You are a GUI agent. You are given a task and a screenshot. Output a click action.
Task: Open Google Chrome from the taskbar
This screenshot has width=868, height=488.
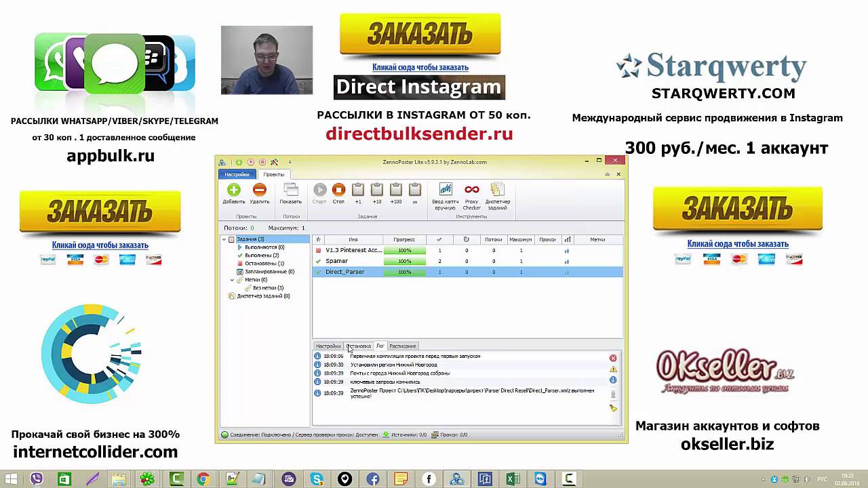203,479
